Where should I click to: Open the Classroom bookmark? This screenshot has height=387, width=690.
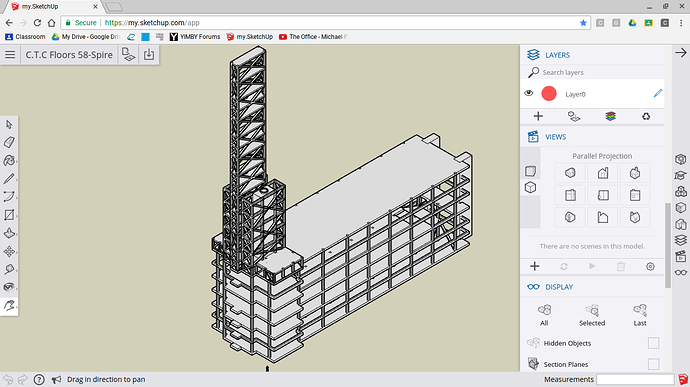tap(25, 37)
